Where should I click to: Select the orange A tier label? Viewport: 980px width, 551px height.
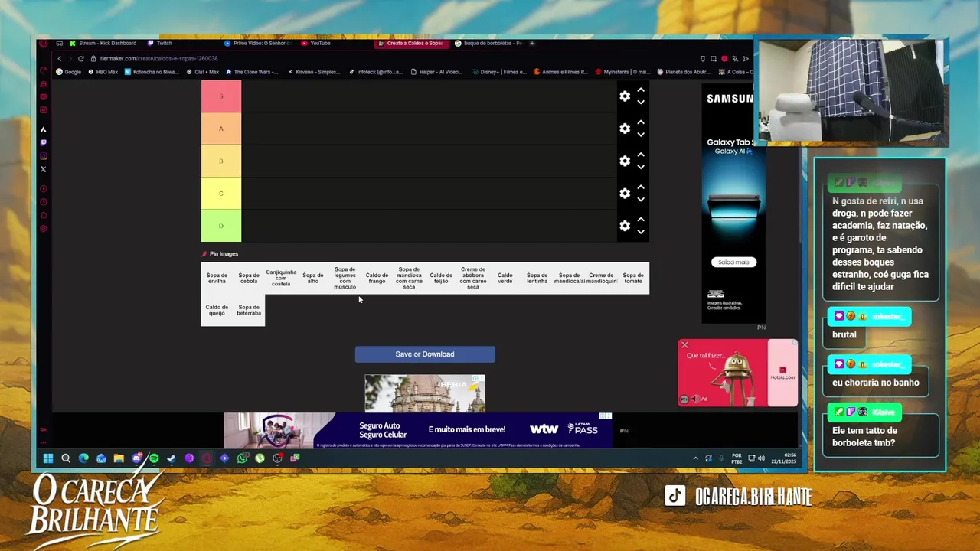coord(221,129)
